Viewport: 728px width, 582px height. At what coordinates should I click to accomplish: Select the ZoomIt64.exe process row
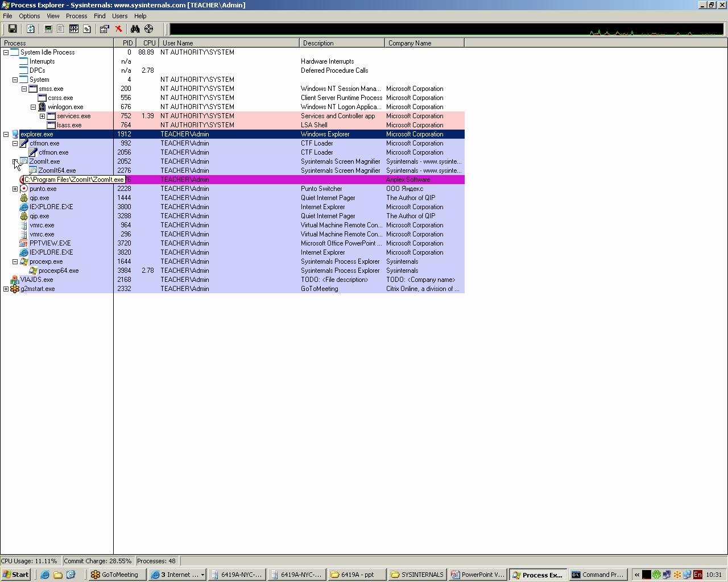click(233, 171)
